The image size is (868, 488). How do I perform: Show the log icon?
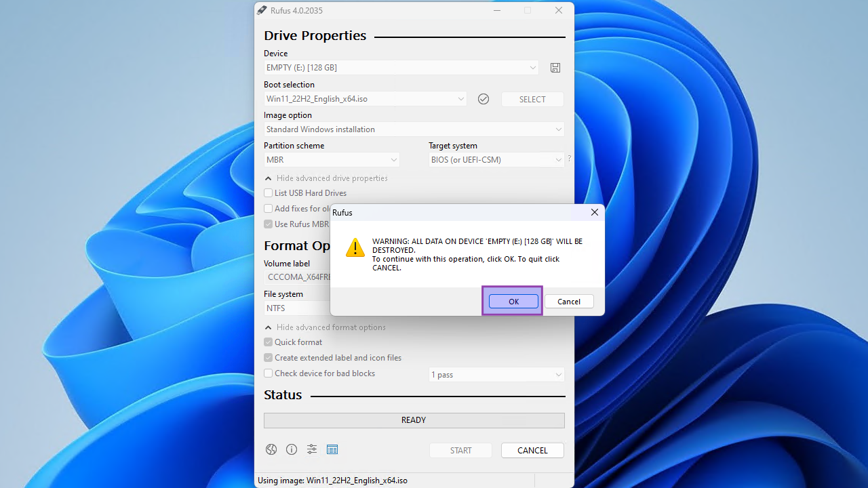[332, 449]
